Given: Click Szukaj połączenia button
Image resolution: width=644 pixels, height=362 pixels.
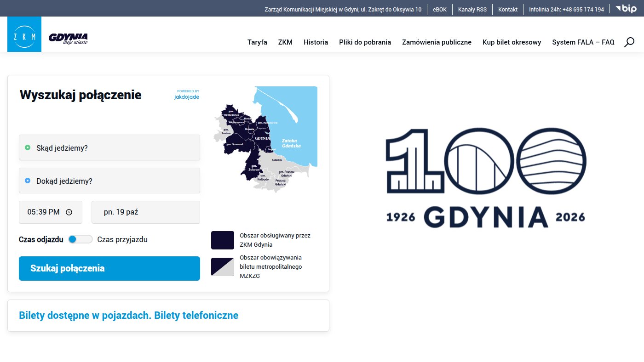Looking at the screenshot, I should pos(109,268).
